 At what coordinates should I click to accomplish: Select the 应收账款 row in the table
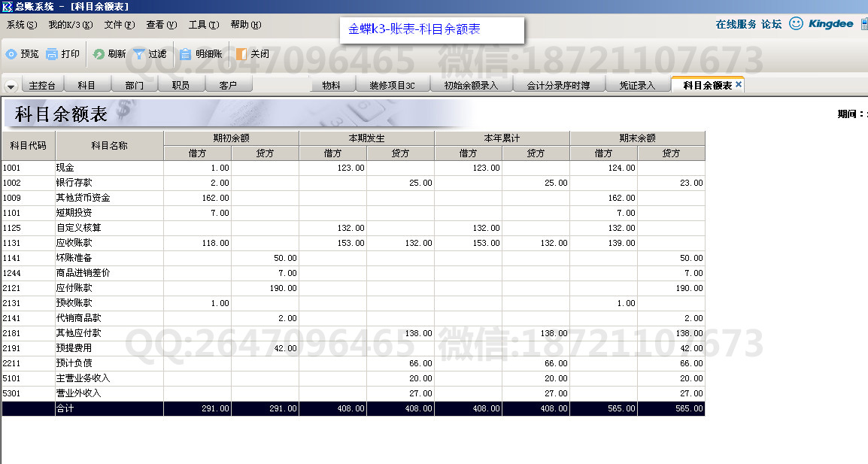[x=74, y=243]
